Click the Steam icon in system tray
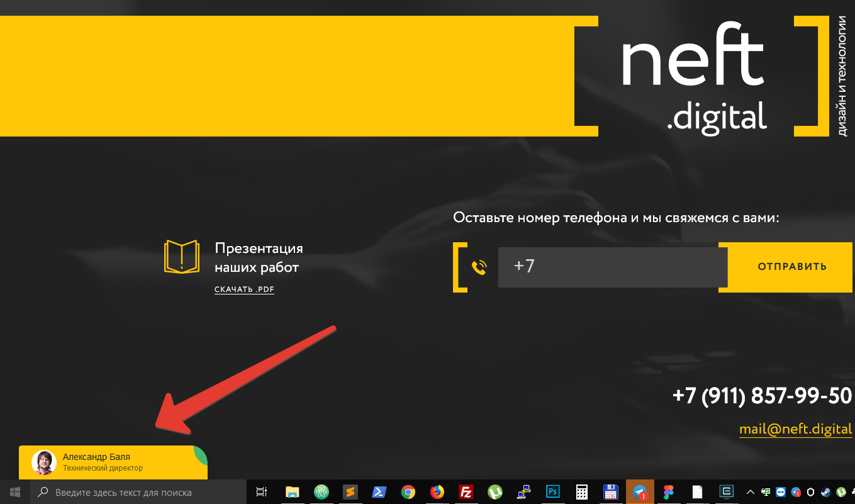Image resolution: width=855 pixels, height=504 pixels. coord(825,492)
